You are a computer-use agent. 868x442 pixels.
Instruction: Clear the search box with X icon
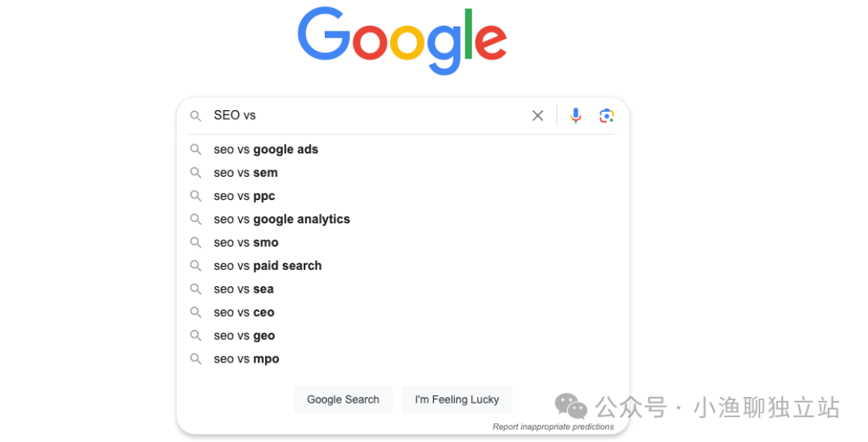point(538,115)
